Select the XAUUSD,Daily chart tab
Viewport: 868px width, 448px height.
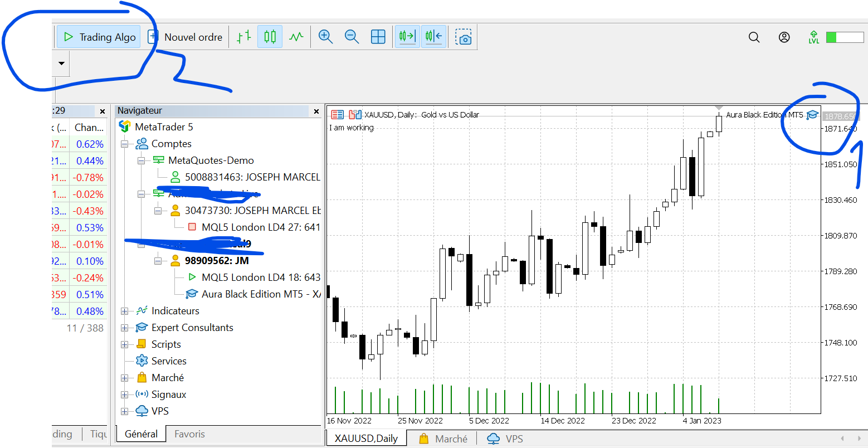coord(366,439)
